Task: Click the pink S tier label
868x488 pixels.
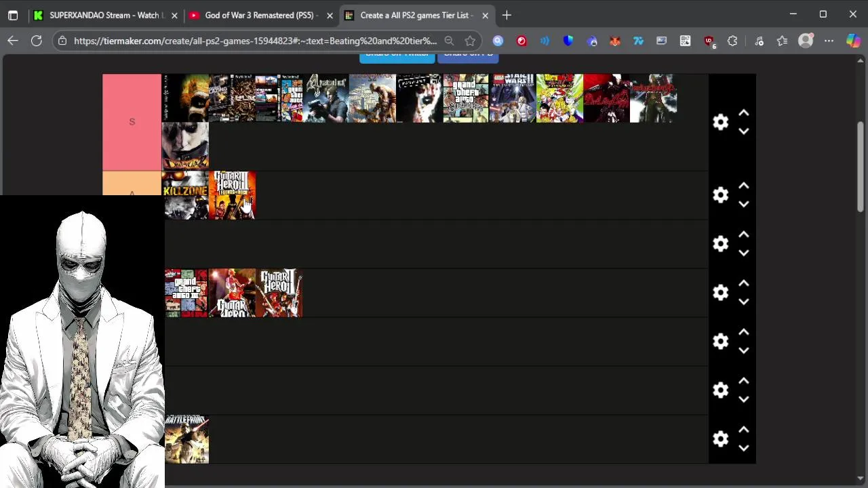Action: coord(132,122)
